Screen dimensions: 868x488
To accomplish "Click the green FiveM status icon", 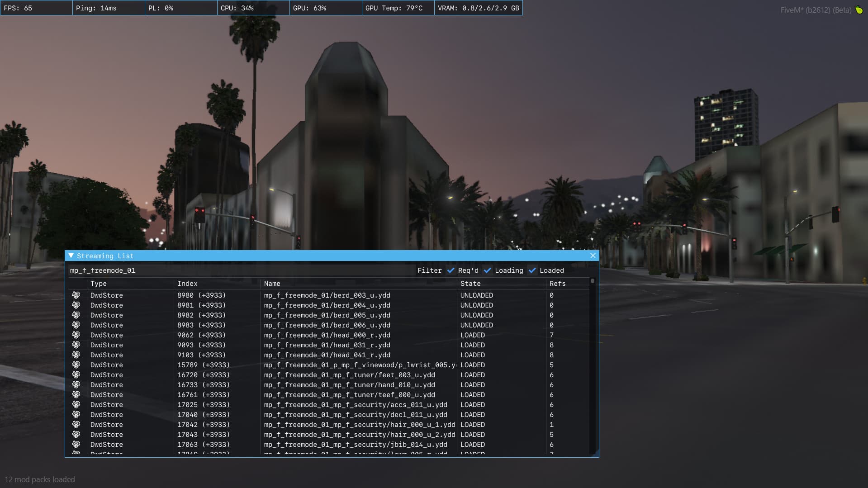I will coord(859,9).
